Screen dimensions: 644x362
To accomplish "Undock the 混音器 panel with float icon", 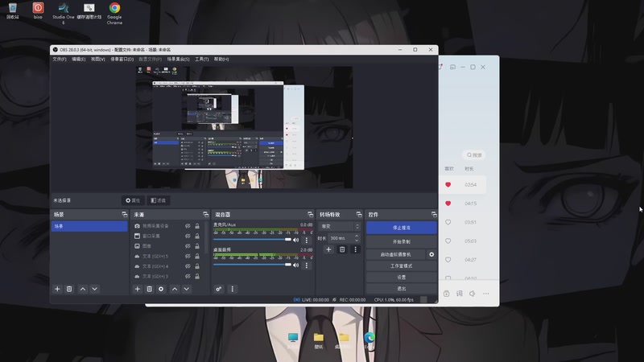I will (x=310, y=214).
